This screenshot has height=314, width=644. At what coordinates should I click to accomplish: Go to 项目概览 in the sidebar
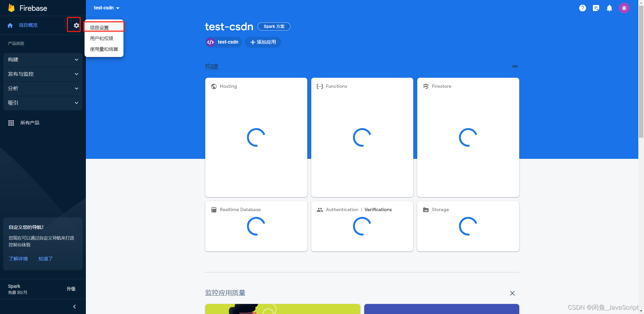coord(28,25)
